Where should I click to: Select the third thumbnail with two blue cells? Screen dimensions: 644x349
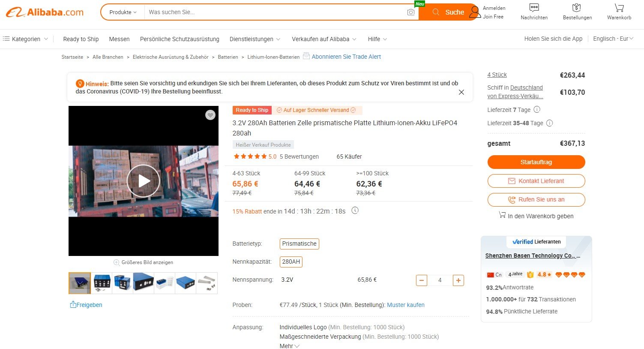click(x=122, y=283)
